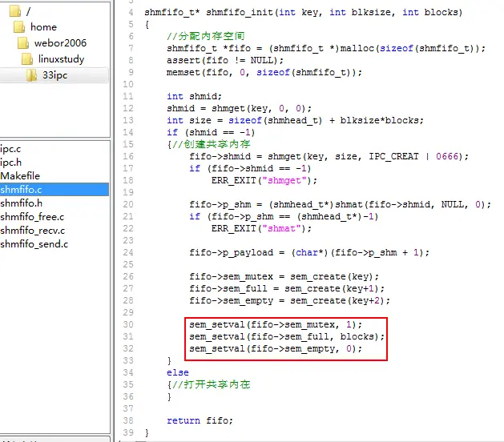This screenshot has height=442, width=504.
Task: Select linuxstudy directory label
Action: pyautogui.click(x=62, y=59)
